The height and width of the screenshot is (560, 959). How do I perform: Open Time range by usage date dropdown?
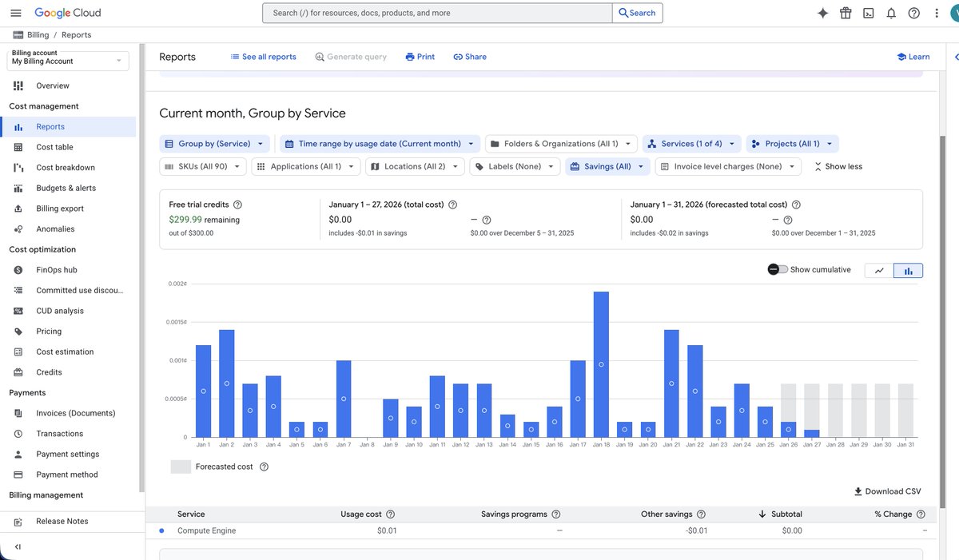coord(380,144)
